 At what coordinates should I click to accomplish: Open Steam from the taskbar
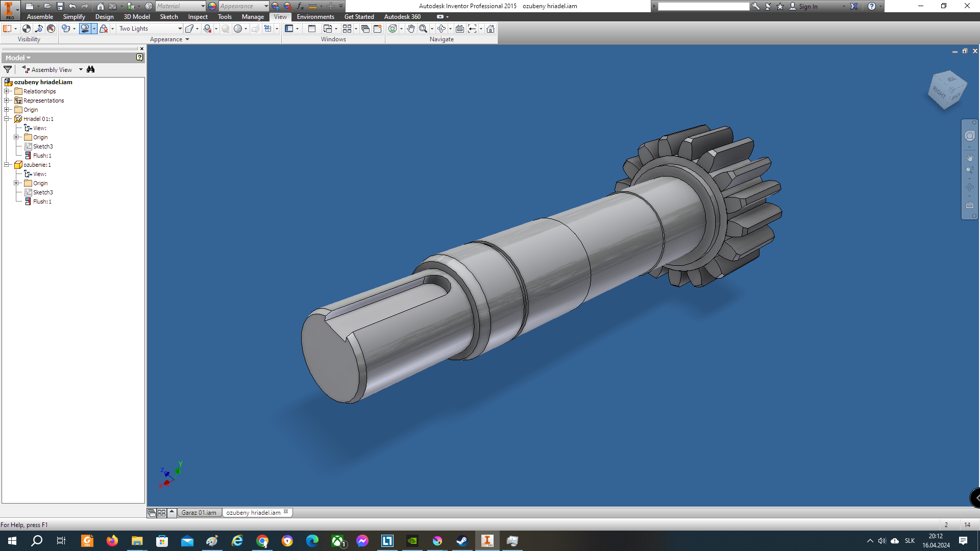click(x=462, y=541)
